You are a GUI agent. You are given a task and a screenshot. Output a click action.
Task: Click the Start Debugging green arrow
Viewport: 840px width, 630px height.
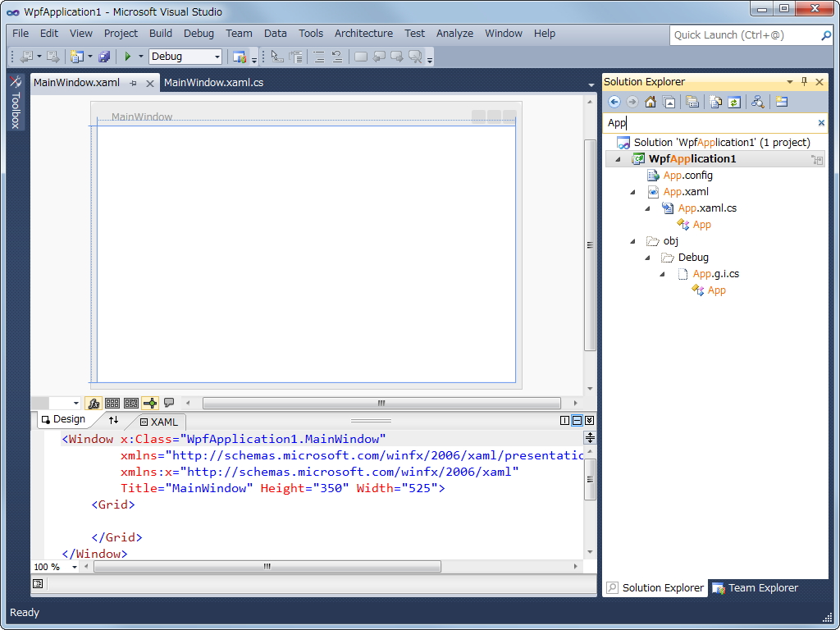[127, 57]
